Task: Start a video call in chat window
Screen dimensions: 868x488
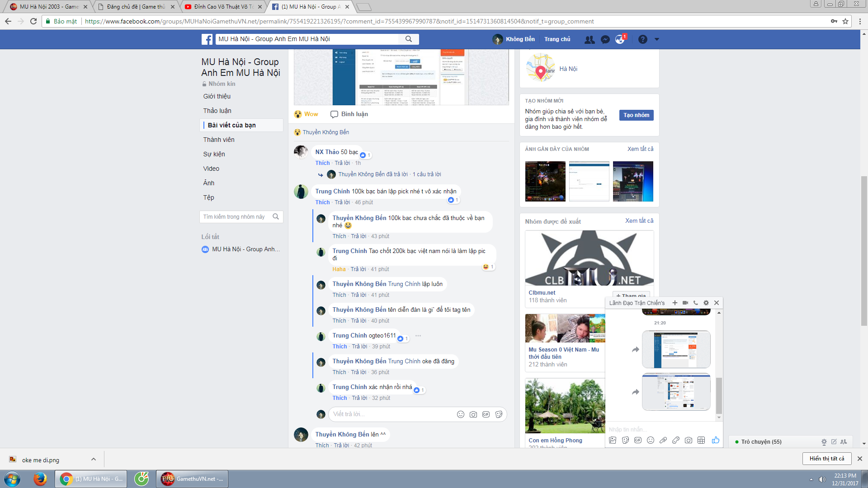Action: pyautogui.click(x=685, y=303)
